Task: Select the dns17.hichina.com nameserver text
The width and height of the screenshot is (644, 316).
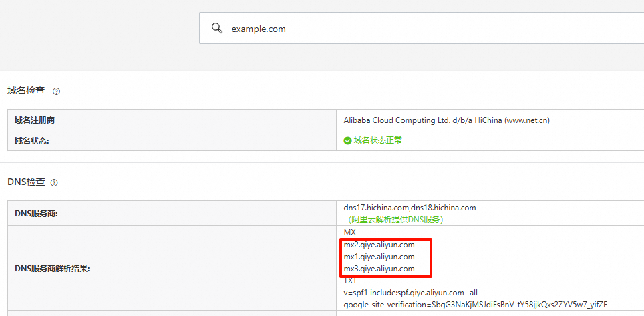Action: [376, 208]
